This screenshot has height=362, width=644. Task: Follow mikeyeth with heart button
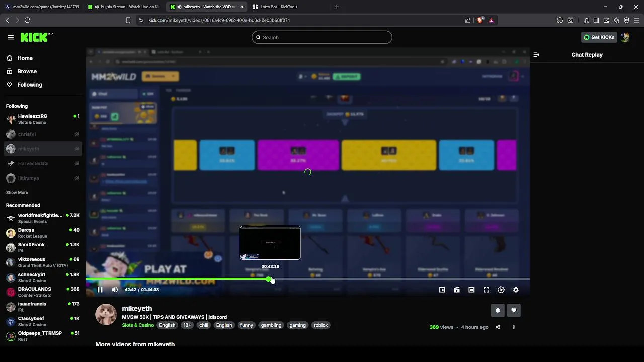pos(514,310)
